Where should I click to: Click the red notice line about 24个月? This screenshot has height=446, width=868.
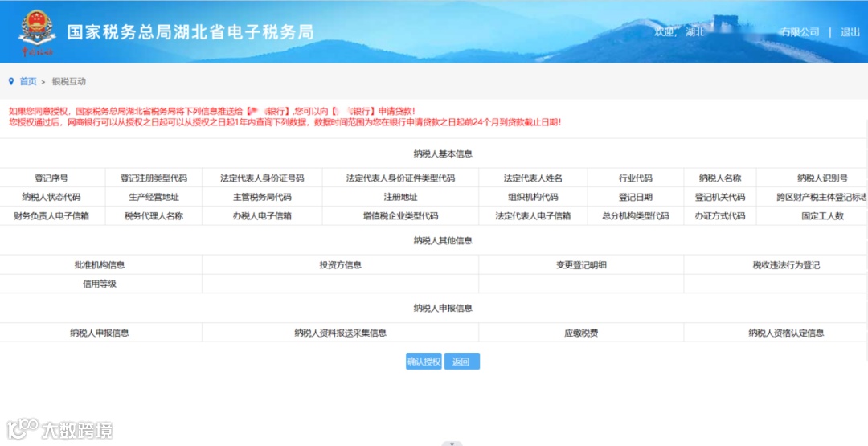(285, 122)
